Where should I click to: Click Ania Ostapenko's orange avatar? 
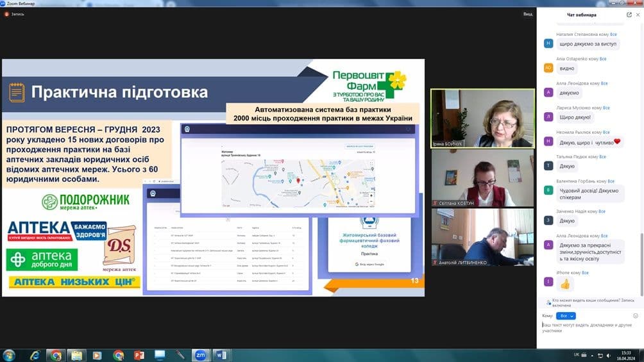pyautogui.click(x=548, y=68)
